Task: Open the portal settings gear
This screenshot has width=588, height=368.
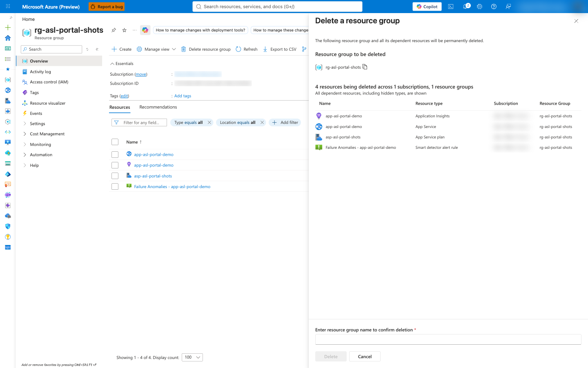Action: [480, 7]
